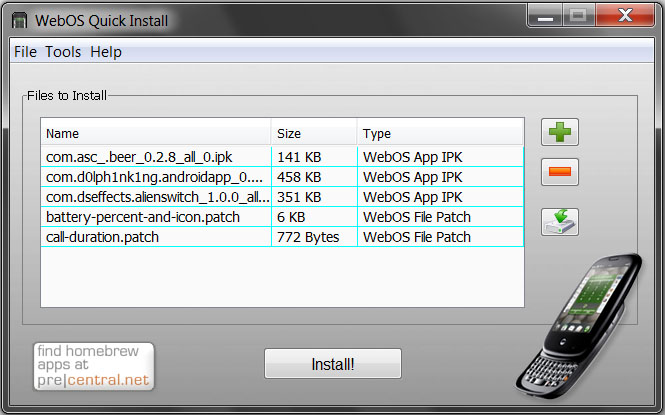Open the Help menu
The image size is (665, 415).
pyautogui.click(x=106, y=52)
